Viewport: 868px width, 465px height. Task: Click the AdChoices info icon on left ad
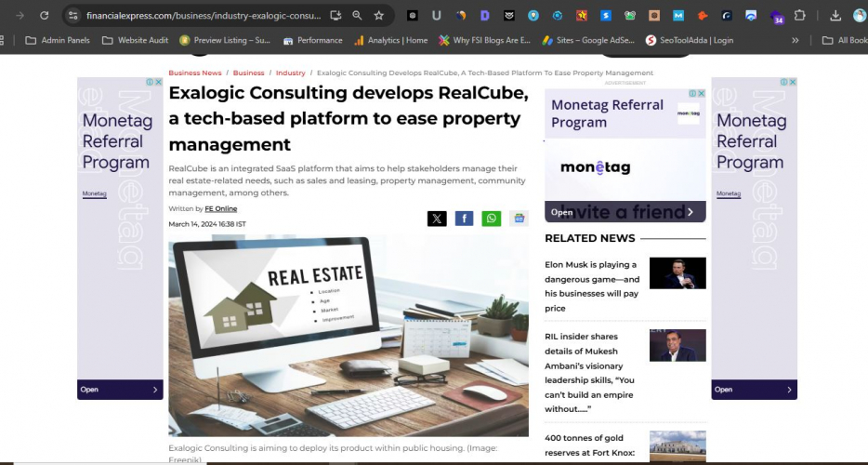point(150,82)
